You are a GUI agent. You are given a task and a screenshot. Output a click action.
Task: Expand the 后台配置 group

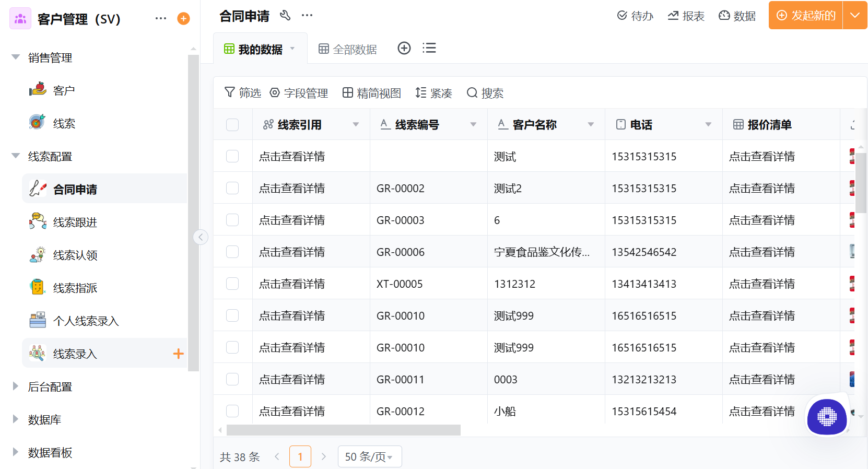(16, 386)
